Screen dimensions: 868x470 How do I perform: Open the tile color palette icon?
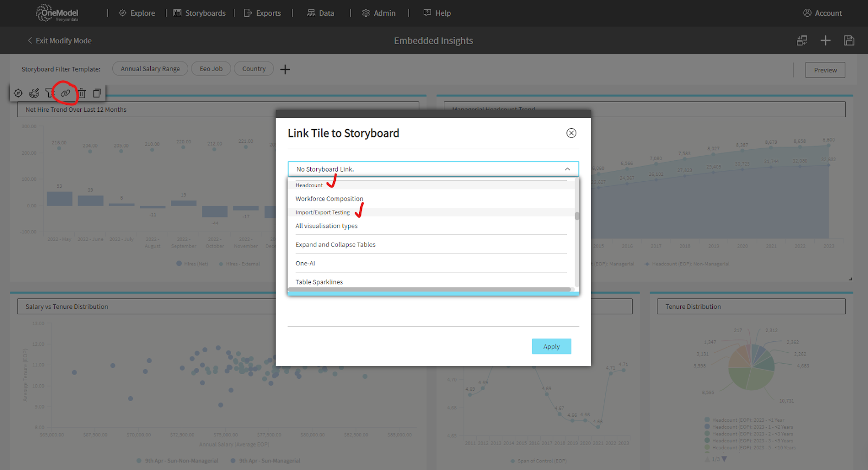click(34, 93)
